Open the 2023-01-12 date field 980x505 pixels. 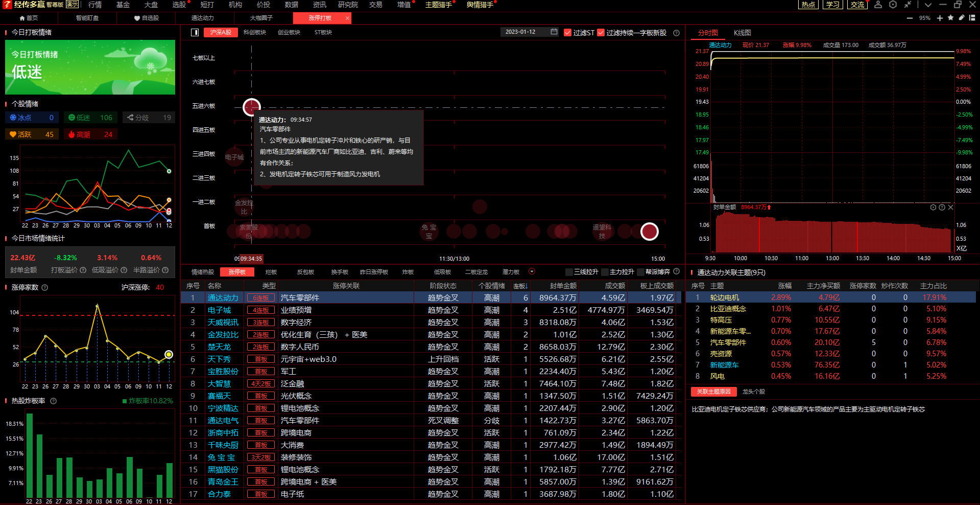[x=530, y=32]
